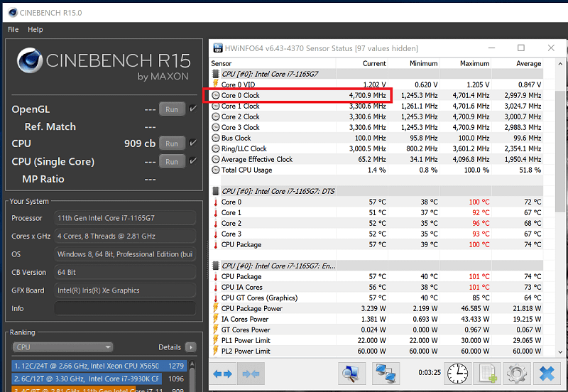Select the Core 1 Clock sensor row
Image resolution: width=568 pixels, height=392 pixels.
pos(376,106)
